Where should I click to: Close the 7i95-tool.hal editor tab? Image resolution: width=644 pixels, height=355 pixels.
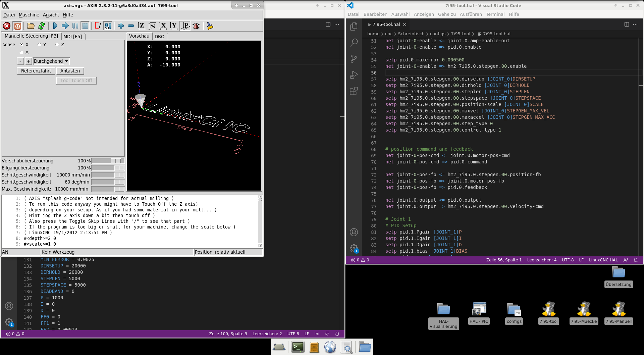405,24
